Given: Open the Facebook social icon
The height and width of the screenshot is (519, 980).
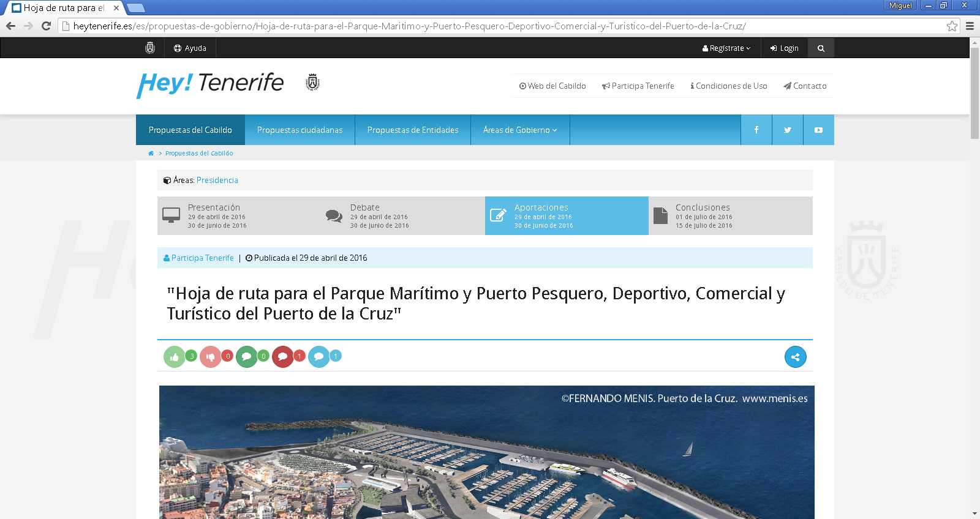Looking at the screenshot, I should tap(756, 130).
